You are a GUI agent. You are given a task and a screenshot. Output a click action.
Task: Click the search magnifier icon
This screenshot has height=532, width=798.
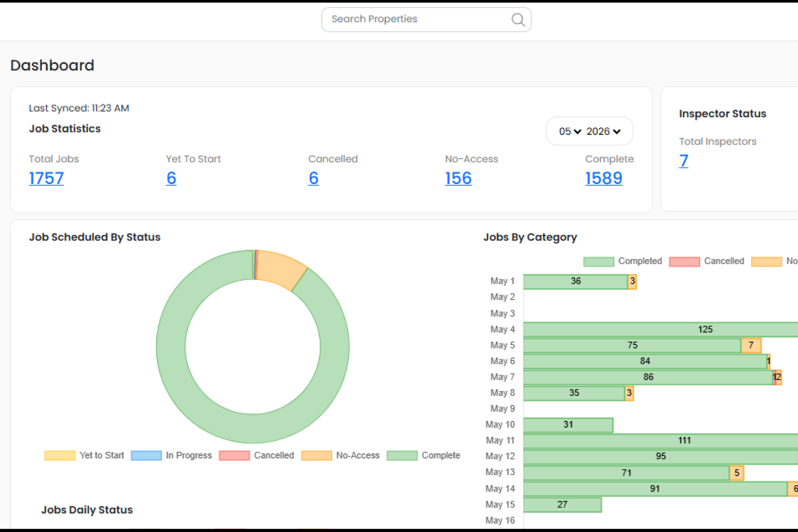pos(518,19)
